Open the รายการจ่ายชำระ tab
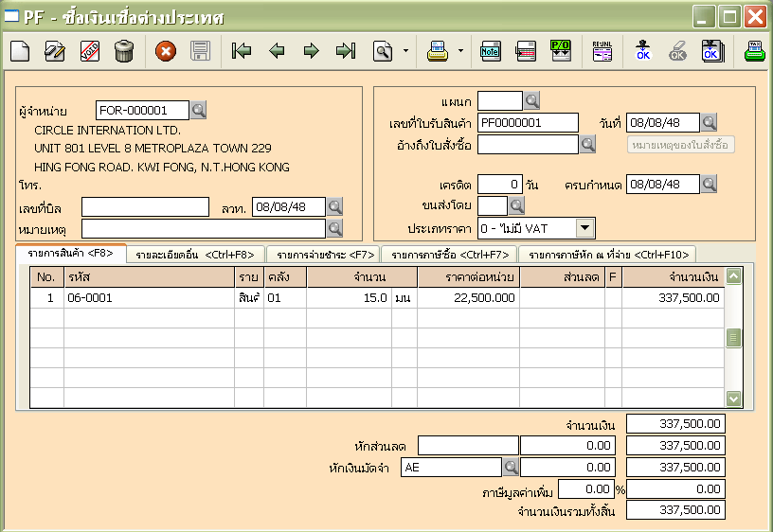Image resolution: width=773 pixels, height=532 pixels. click(x=322, y=254)
